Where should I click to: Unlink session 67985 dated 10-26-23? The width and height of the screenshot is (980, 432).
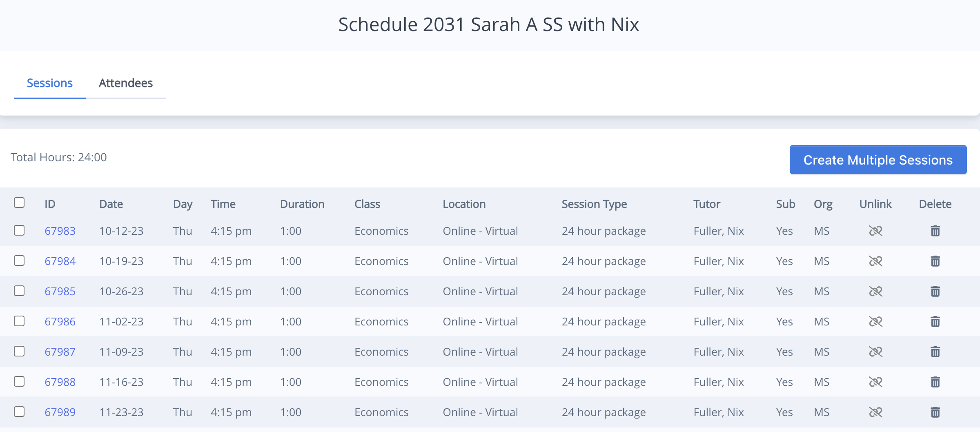coord(875,291)
